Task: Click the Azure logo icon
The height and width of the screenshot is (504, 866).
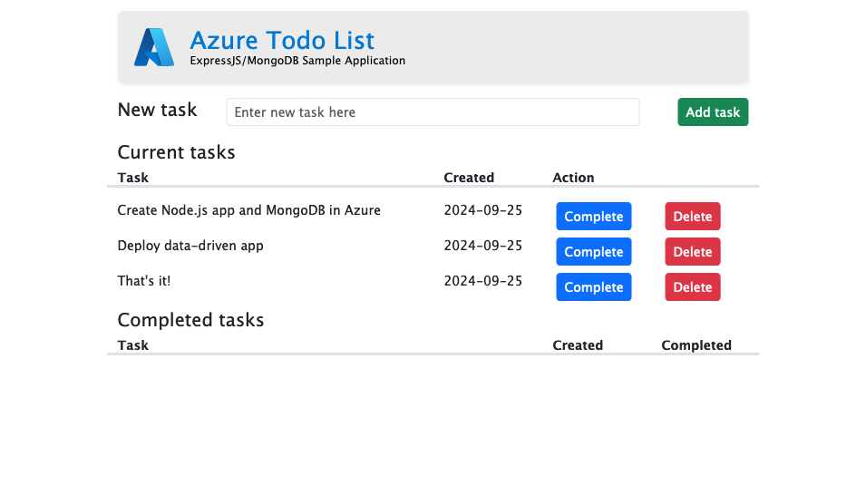Action: point(153,47)
